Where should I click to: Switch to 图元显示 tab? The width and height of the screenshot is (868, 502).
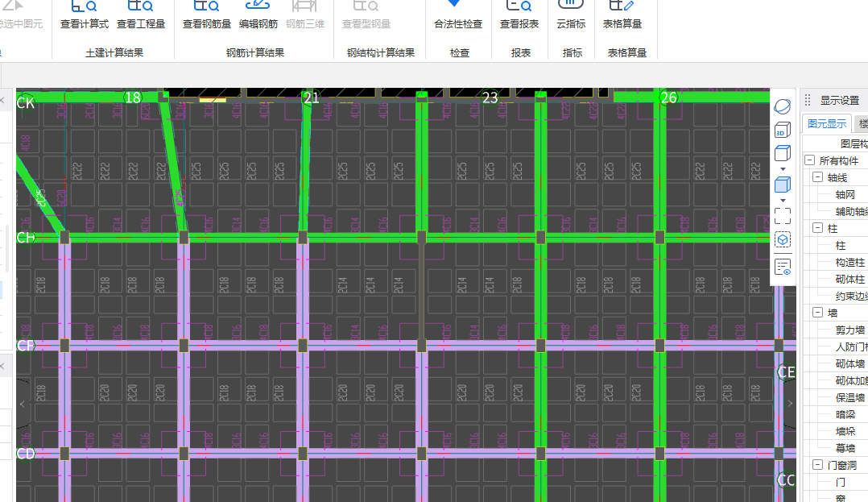(827, 123)
